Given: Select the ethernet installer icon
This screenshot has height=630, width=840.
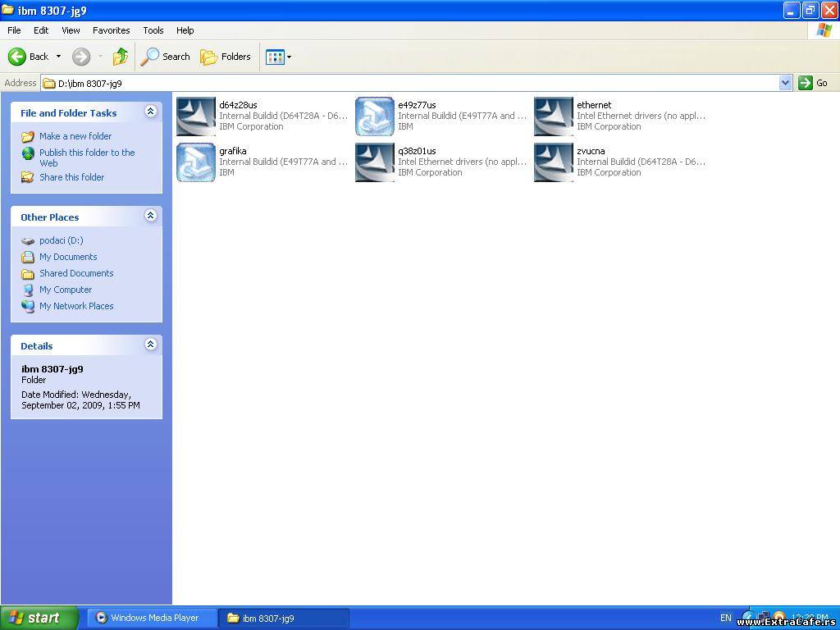Looking at the screenshot, I should click(554, 116).
